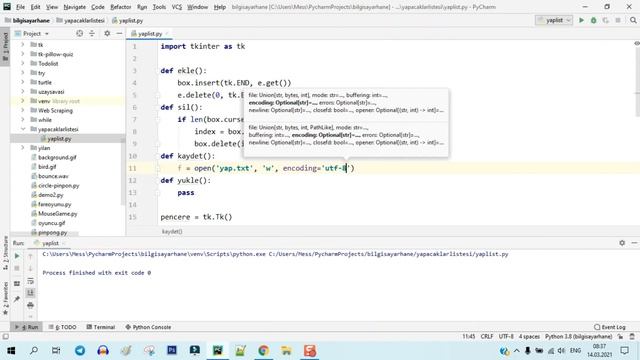640x360 pixels.
Task: Open the Event Log
Action: (x=610, y=327)
